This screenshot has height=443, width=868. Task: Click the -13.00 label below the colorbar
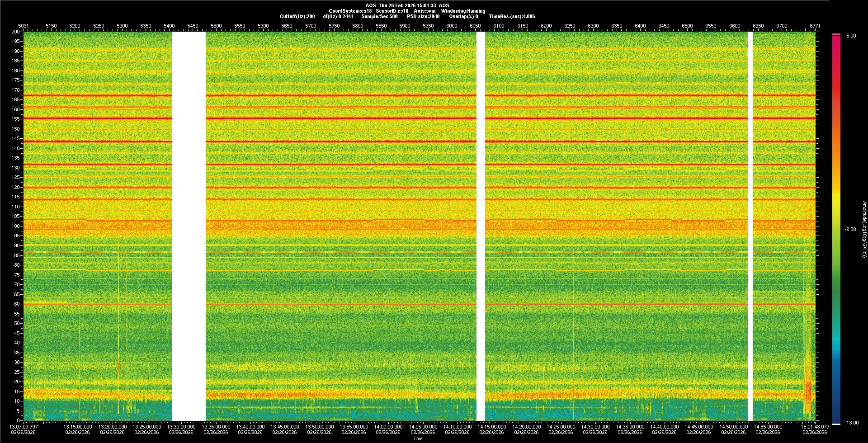point(851,423)
